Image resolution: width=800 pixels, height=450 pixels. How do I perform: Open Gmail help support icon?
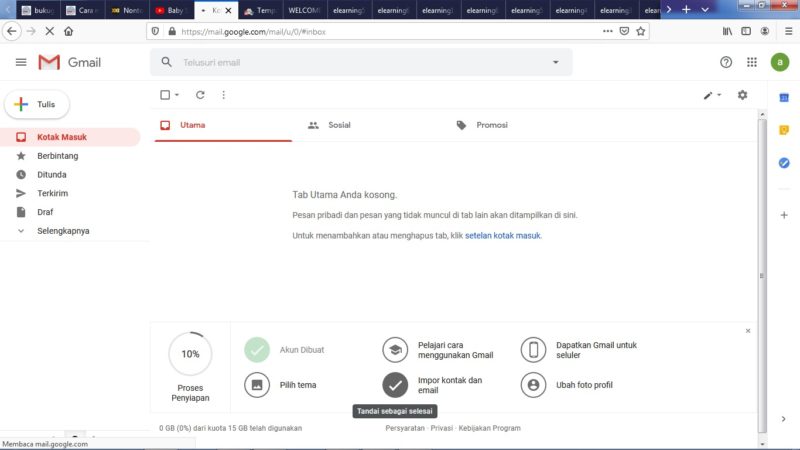[726, 62]
